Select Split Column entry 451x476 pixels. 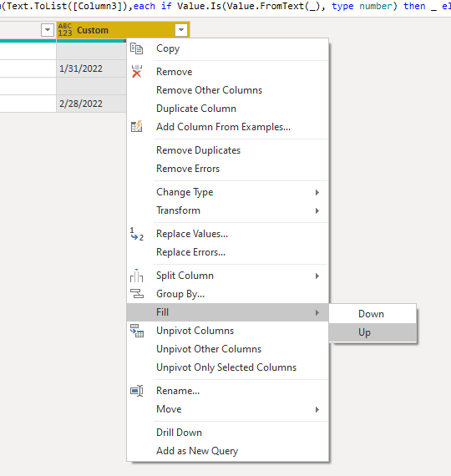[227, 276]
